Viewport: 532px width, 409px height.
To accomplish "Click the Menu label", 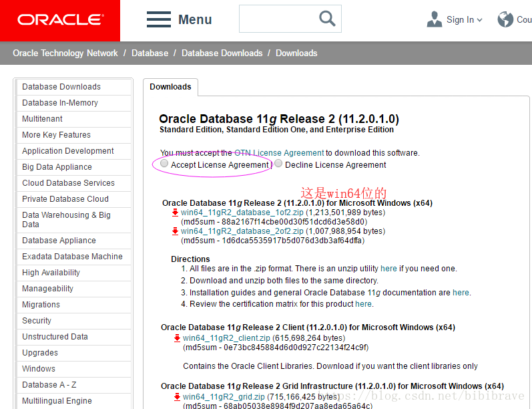I will [x=195, y=19].
